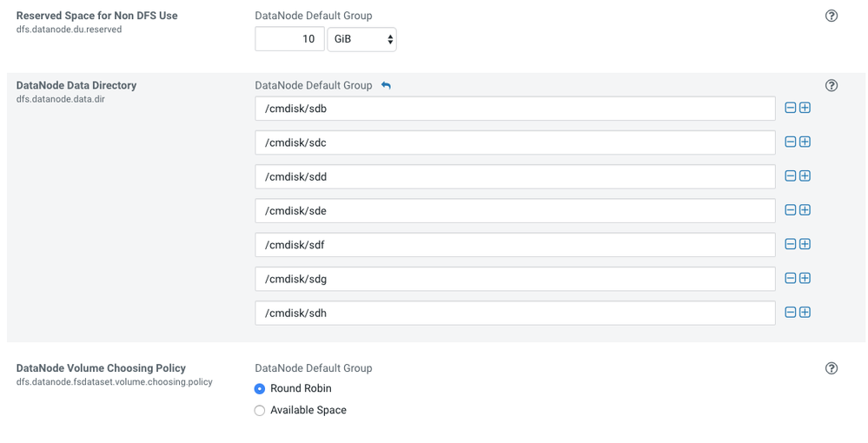The width and height of the screenshot is (868, 443).
Task: Select Available Space volume policy
Action: click(259, 410)
